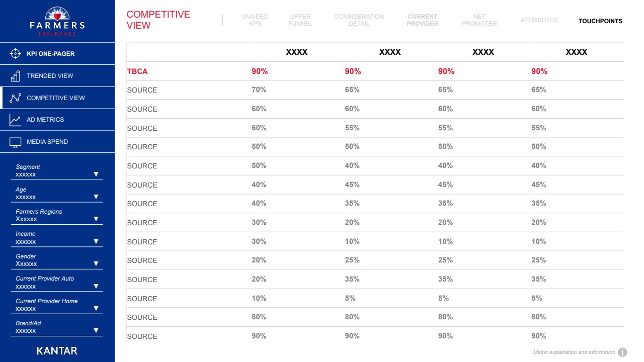Click the Trended View bar chart icon

15,76
